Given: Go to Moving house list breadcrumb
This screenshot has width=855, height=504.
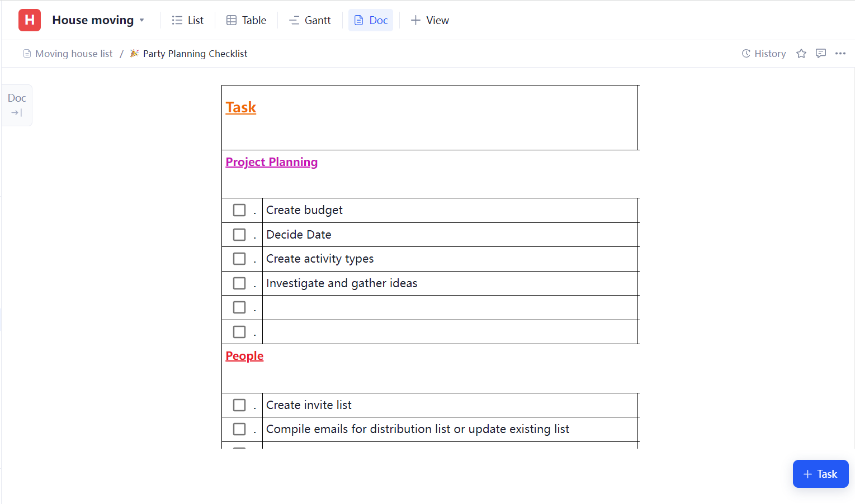Looking at the screenshot, I should pos(74,54).
